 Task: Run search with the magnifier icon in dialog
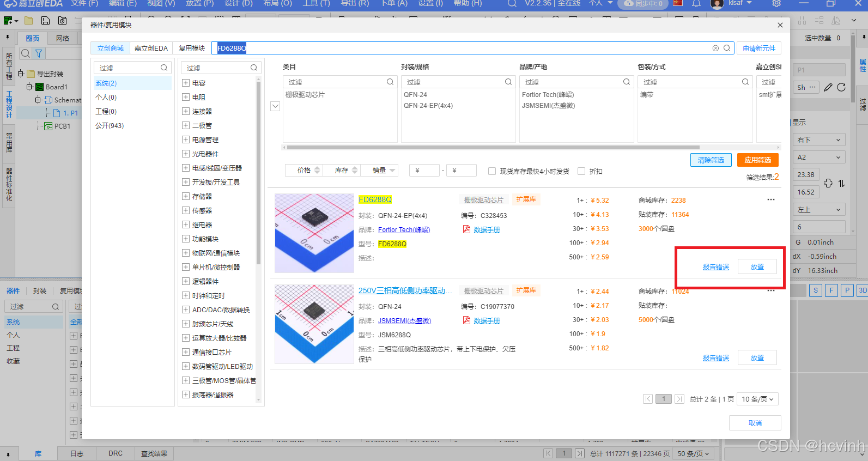coord(727,48)
